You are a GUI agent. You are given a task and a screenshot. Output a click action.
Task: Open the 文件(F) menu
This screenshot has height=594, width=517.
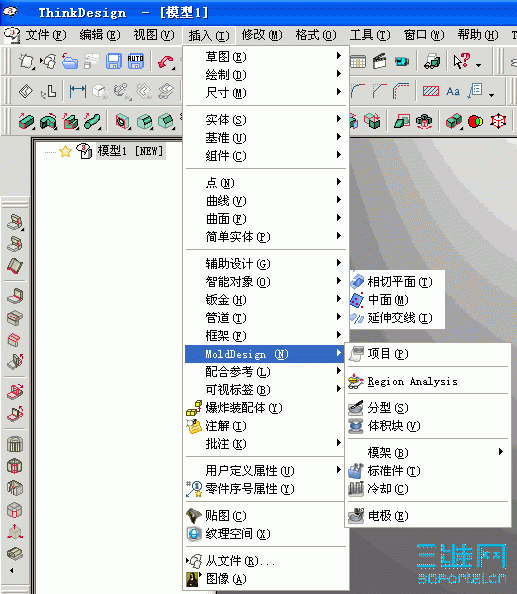(x=46, y=35)
